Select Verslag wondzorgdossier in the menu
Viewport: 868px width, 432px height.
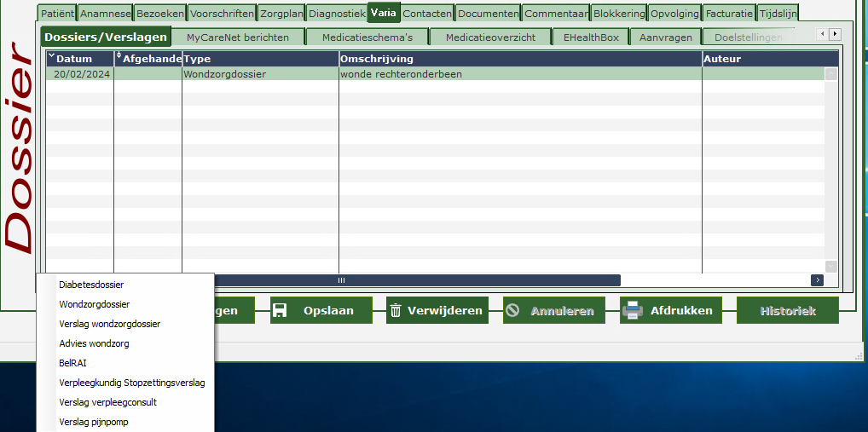click(x=109, y=324)
